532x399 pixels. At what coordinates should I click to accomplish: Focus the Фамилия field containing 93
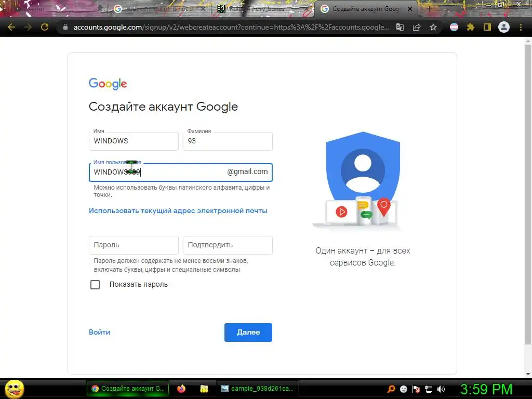[x=228, y=141]
